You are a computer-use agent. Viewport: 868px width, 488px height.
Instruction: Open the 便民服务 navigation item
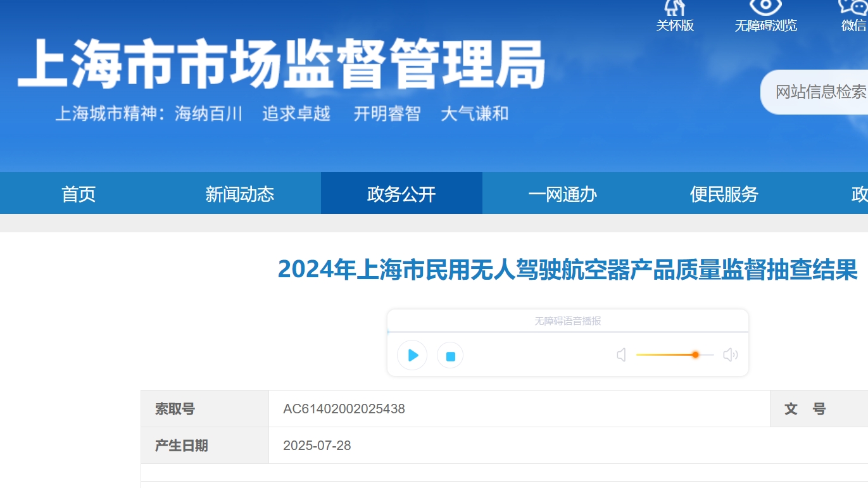[x=724, y=194]
